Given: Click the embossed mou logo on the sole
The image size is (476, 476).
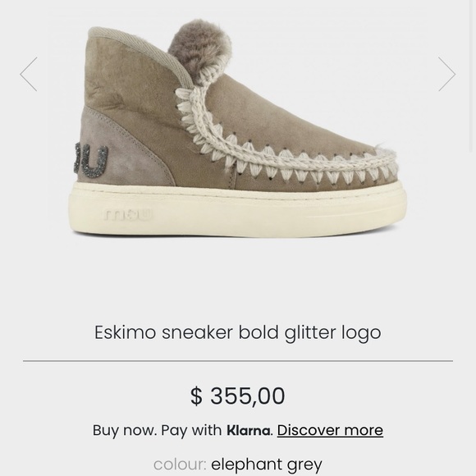Looking at the screenshot, I should coord(128,215).
